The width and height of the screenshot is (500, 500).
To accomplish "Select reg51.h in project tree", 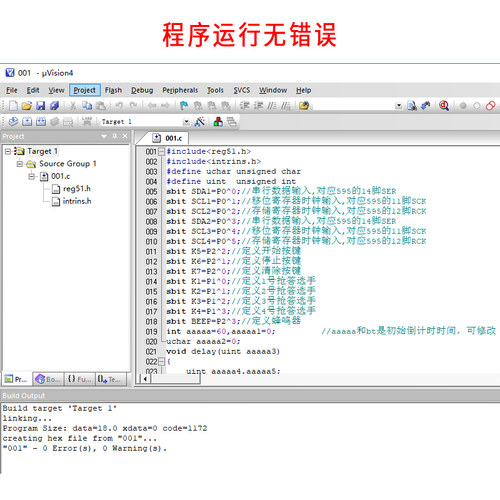I will [x=77, y=189].
